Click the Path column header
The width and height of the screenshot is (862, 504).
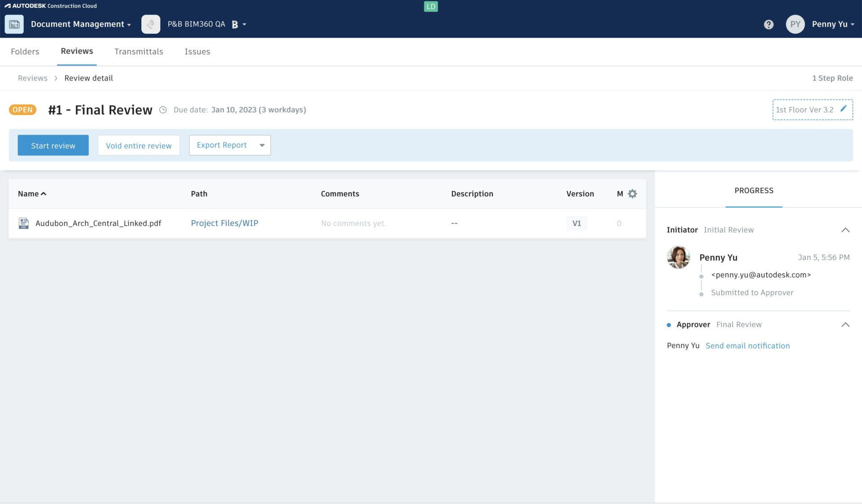199,194
